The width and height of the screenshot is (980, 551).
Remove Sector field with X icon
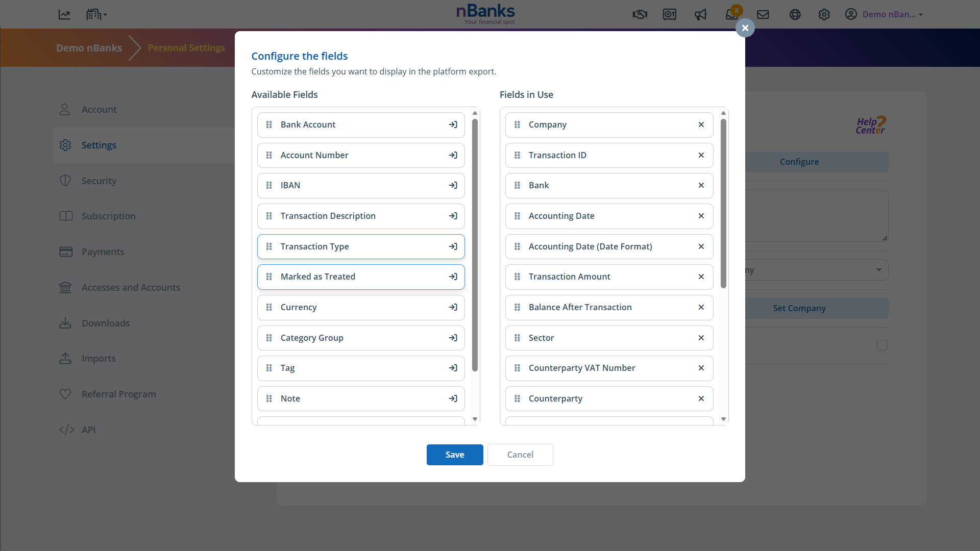[701, 338]
